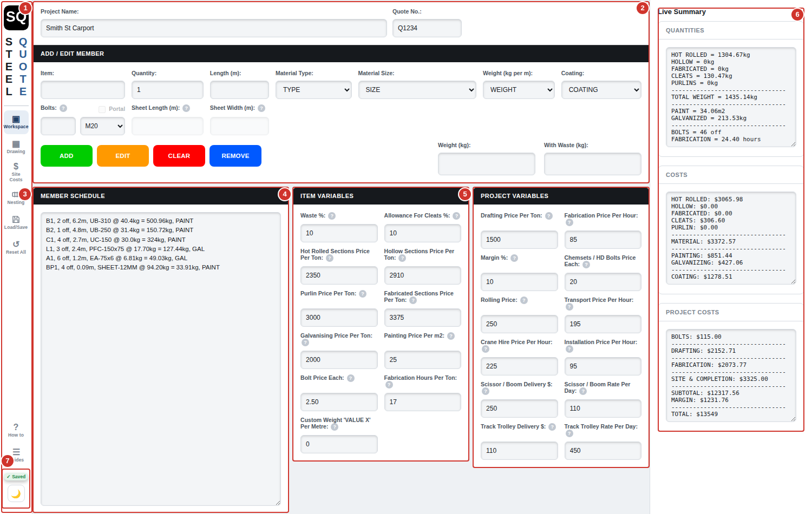
Task: Switch to the Drawing view
Action: pyautogui.click(x=16, y=147)
